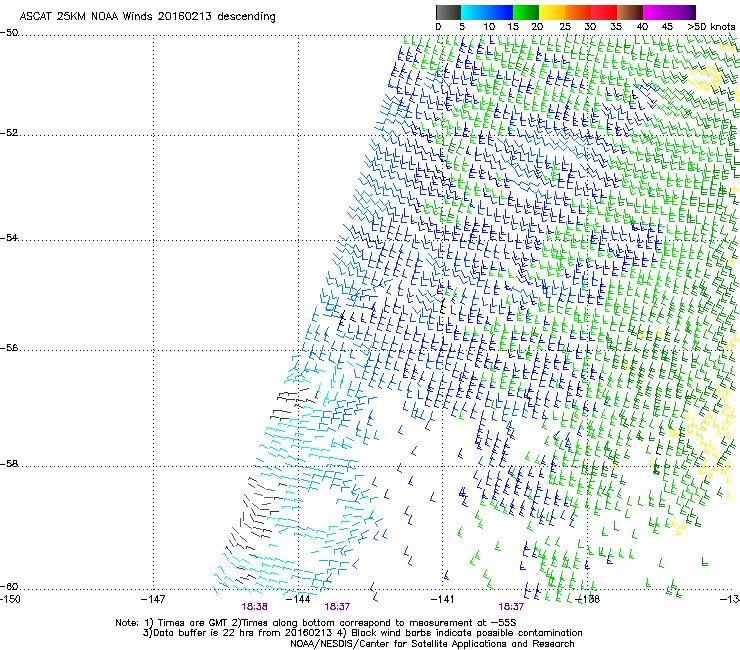Click the ASCAT 25KM NOAA Winds title
The image size is (740, 650).
147,16
